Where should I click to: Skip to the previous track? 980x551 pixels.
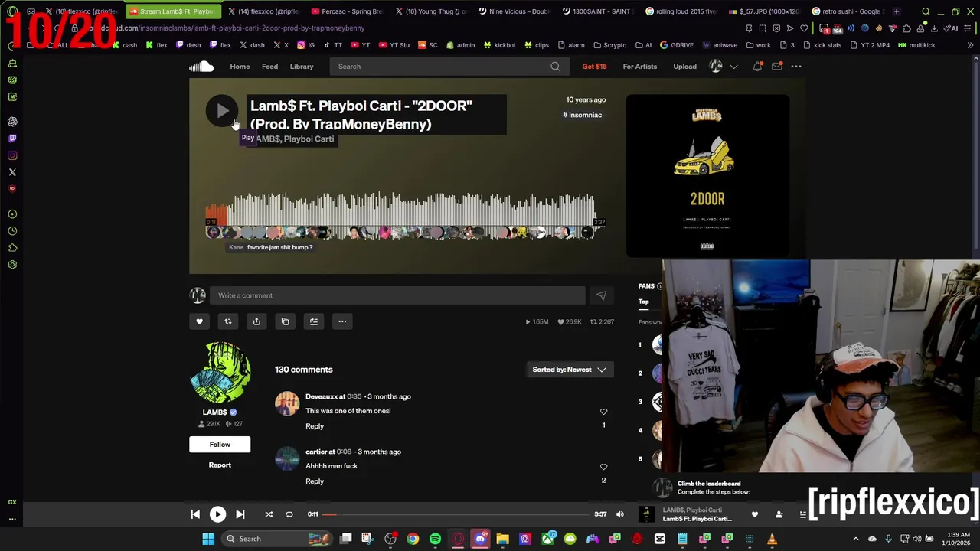click(195, 514)
